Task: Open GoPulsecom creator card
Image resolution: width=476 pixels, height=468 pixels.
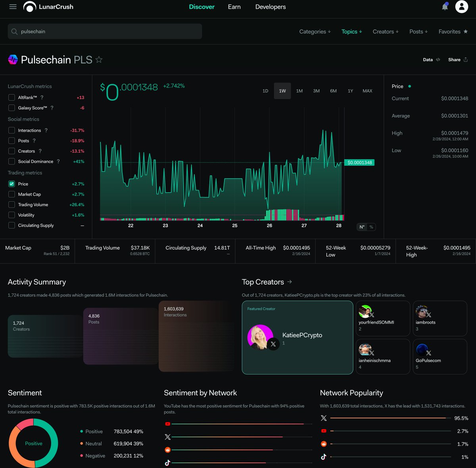Action: [440, 357]
